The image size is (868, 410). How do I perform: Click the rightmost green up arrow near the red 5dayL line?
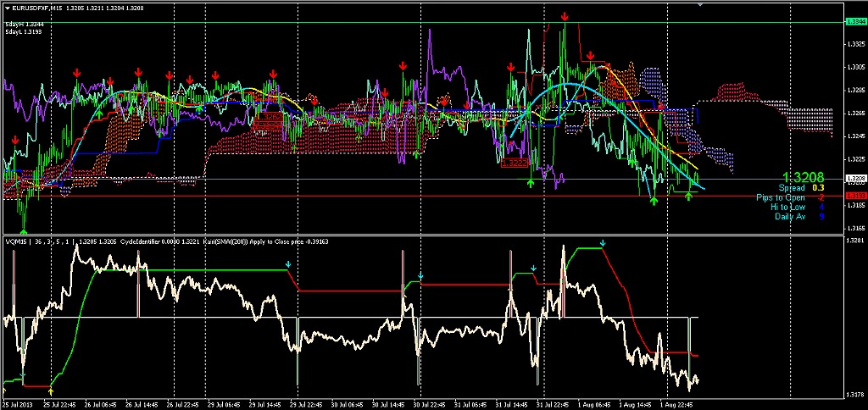point(688,196)
